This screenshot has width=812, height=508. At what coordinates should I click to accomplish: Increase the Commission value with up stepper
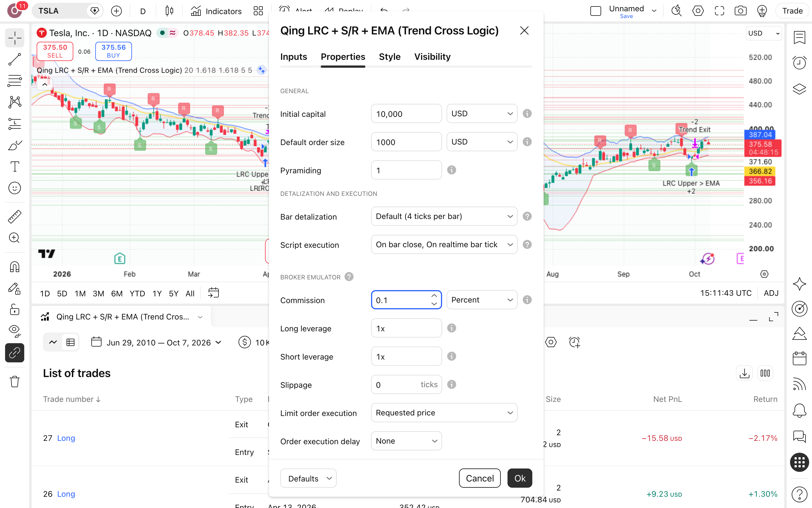434,296
